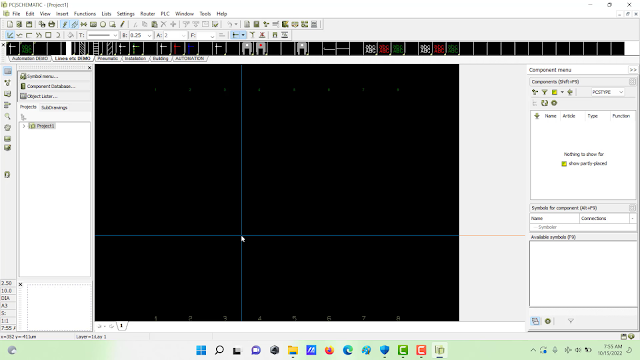Toggle show partly-placed checkbox
This screenshot has height=360, width=640.
[x=564, y=164]
